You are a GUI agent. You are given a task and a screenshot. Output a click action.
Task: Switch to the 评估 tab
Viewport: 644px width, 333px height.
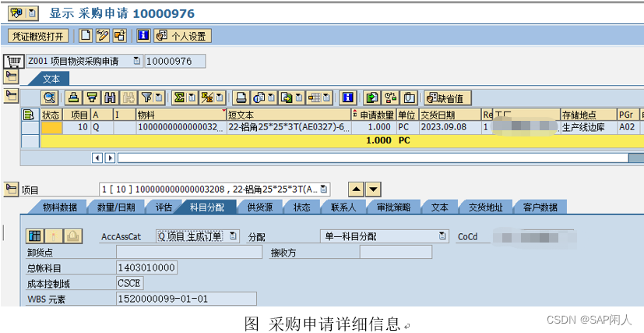(x=164, y=207)
